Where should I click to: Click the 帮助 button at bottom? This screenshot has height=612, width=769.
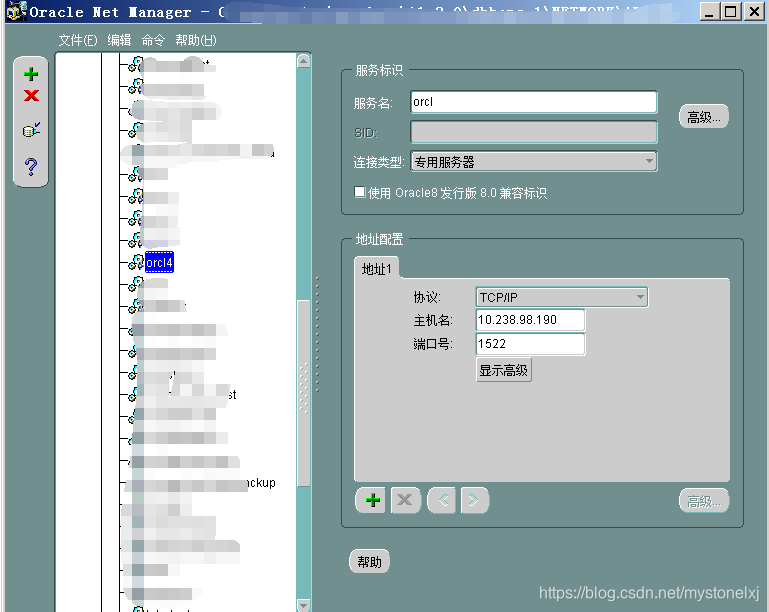(x=369, y=561)
